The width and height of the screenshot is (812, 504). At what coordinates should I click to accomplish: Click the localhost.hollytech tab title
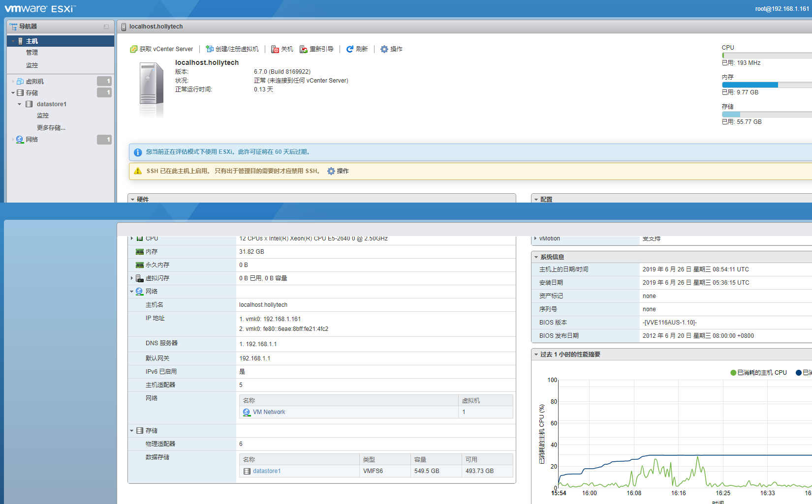pyautogui.click(x=156, y=27)
